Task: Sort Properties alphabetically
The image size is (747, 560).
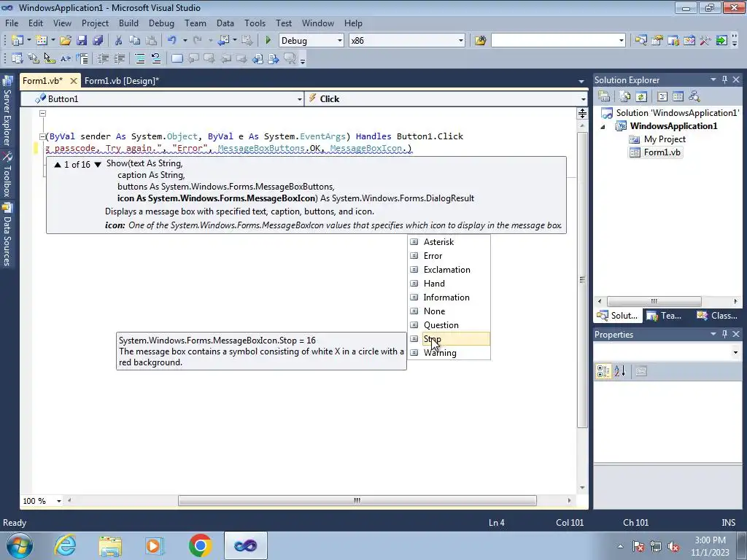Action: pyautogui.click(x=620, y=371)
